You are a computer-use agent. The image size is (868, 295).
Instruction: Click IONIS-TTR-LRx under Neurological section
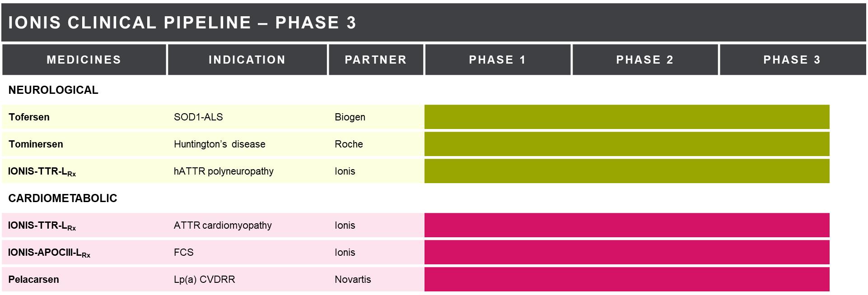point(42,171)
